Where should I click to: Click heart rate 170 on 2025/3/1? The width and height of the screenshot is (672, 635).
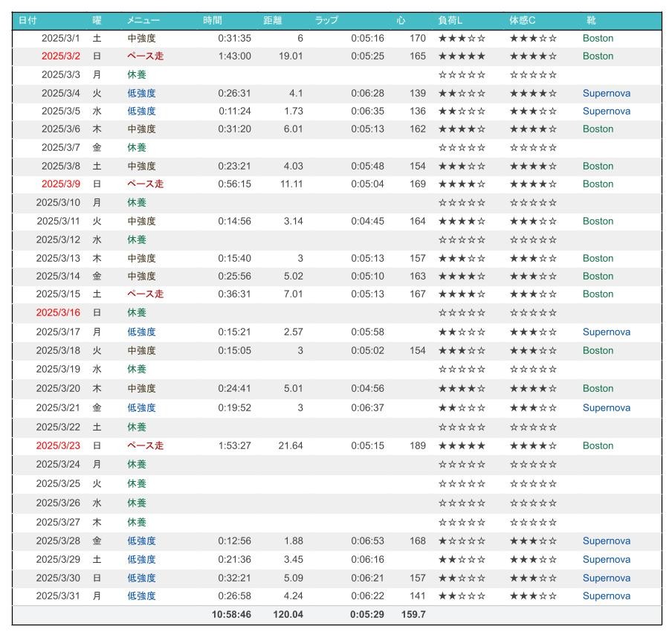coord(418,38)
